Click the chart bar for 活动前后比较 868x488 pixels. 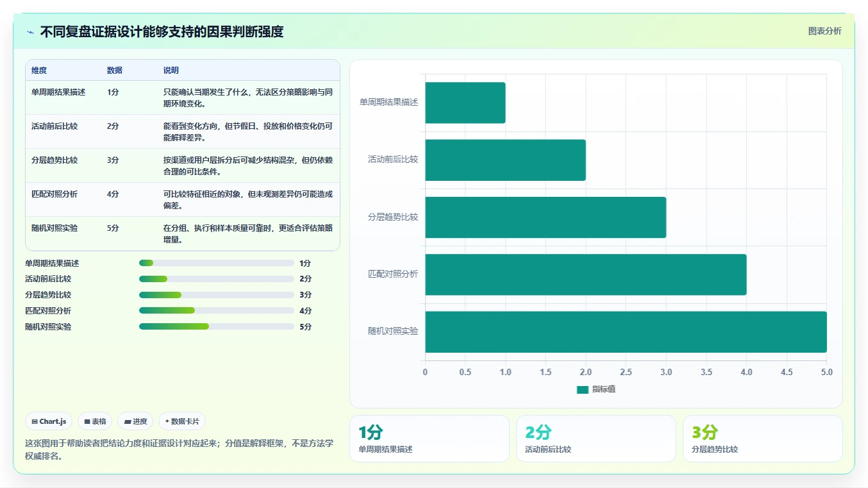pos(506,160)
